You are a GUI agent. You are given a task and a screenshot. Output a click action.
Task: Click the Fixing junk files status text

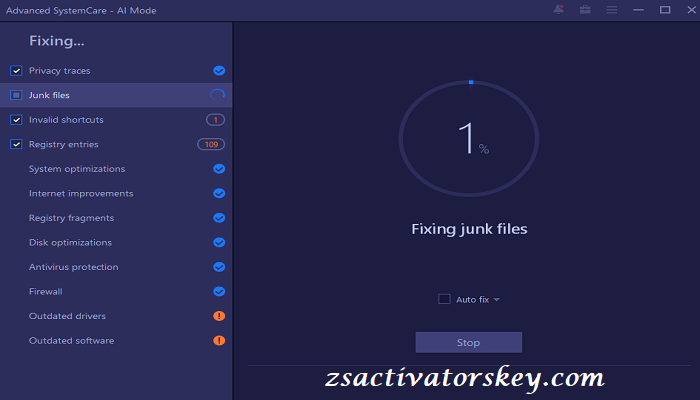(469, 229)
